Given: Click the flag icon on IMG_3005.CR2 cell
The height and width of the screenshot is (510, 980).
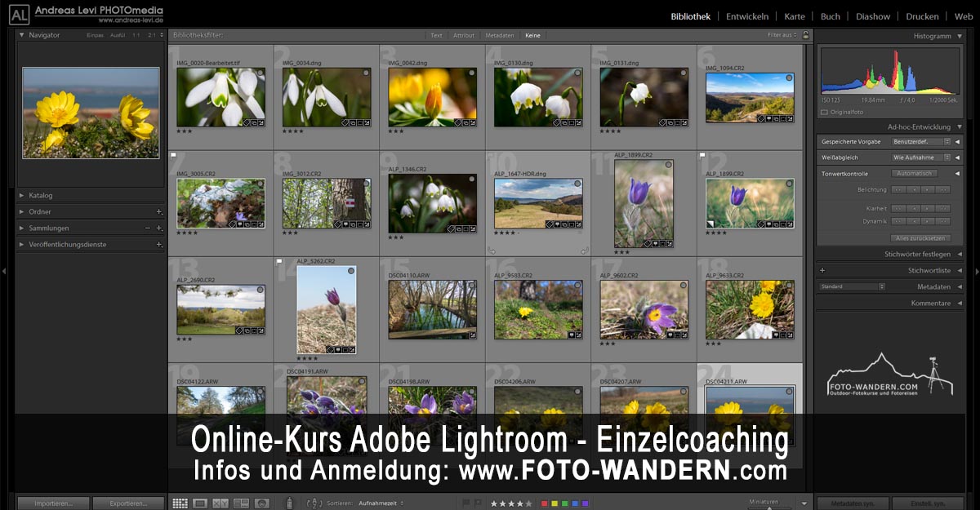Looking at the screenshot, I should [173, 154].
